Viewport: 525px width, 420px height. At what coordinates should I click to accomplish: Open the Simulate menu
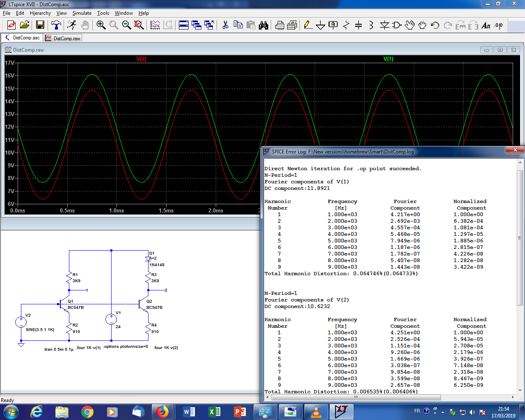[x=82, y=13]
